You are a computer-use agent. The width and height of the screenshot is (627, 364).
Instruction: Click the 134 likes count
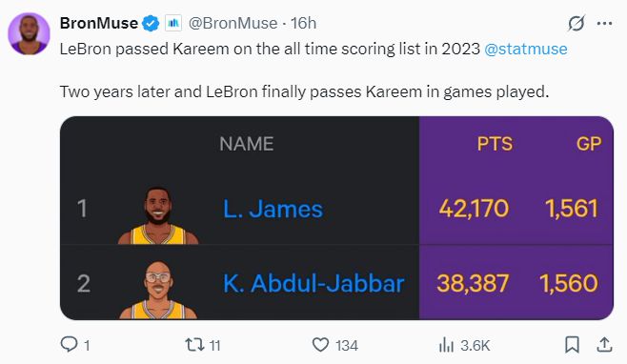click(x=347, y=345)
